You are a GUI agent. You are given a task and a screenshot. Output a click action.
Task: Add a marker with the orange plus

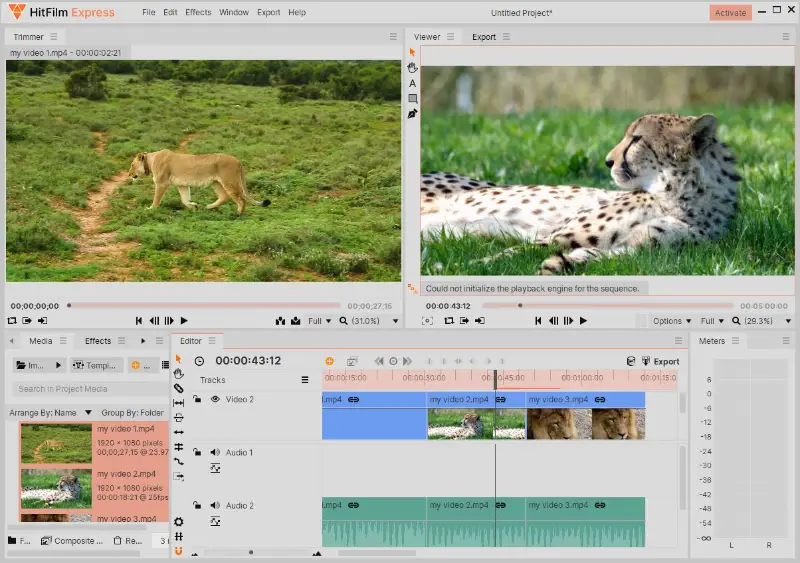pyautogui.click(x=330, y=361)
